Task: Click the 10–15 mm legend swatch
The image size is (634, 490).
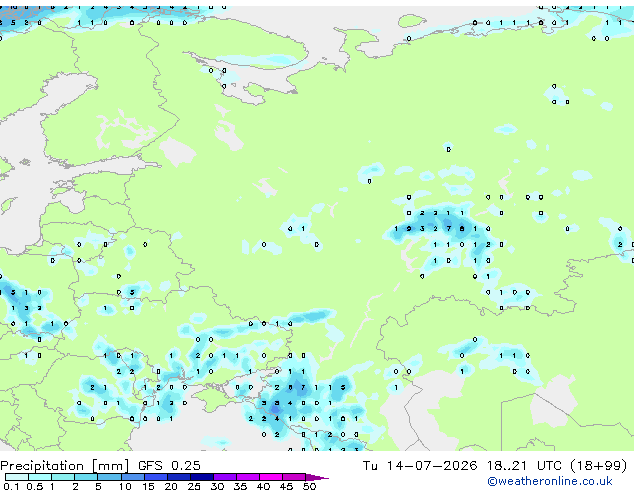Action: [x=133, y=477]
